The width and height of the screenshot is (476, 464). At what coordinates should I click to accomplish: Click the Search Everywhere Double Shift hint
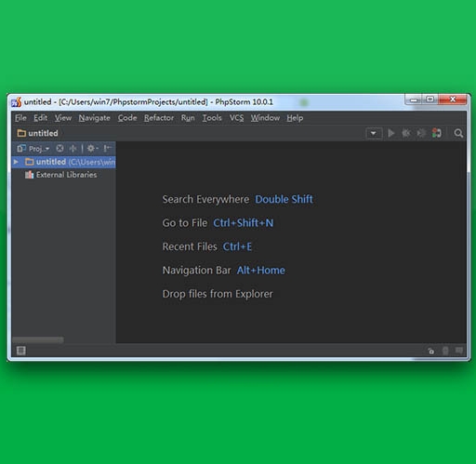[238, 199]
